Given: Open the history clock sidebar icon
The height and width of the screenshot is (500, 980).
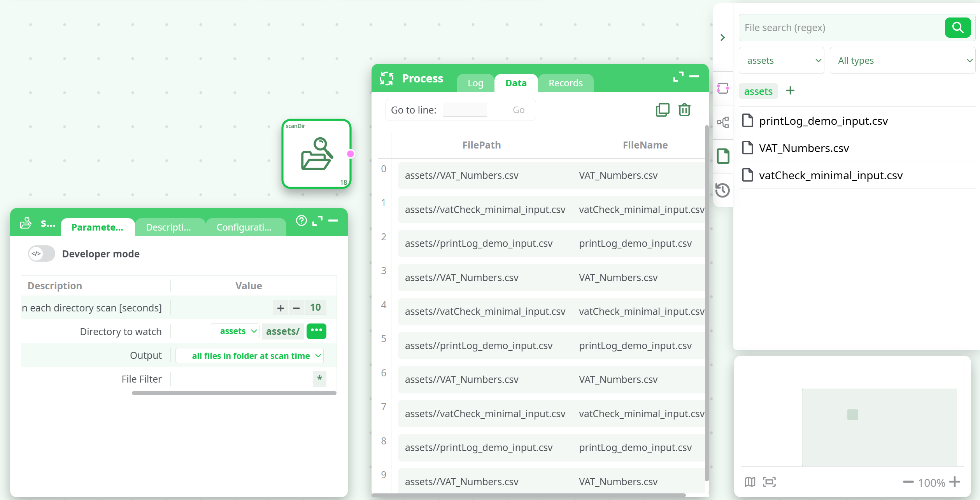Looking at the screenshot, I should pos(722,190).
